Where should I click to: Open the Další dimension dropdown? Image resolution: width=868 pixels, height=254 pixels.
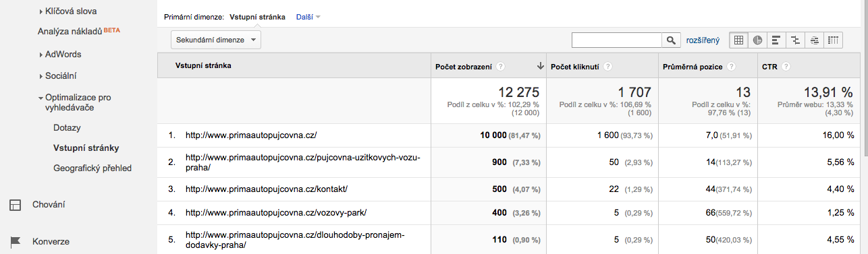(308, 17)
